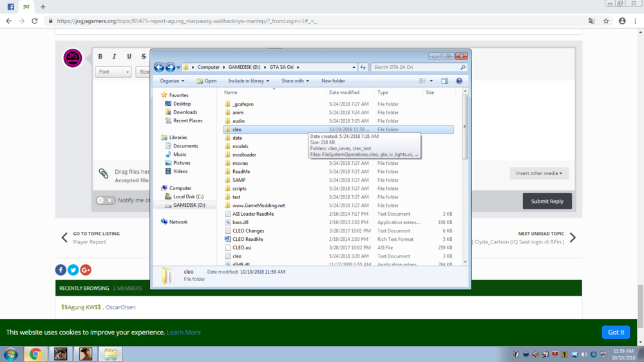The height and width of the screenshot is (362, 644).
Task: Select the ASI Loader ReadMe file
Action: pos(253,214)
